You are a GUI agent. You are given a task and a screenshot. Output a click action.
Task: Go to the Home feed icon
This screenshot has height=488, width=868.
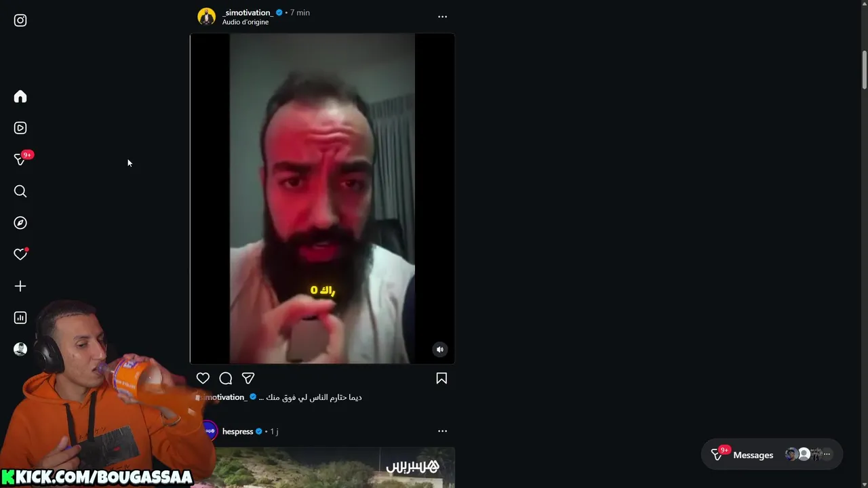20,96
